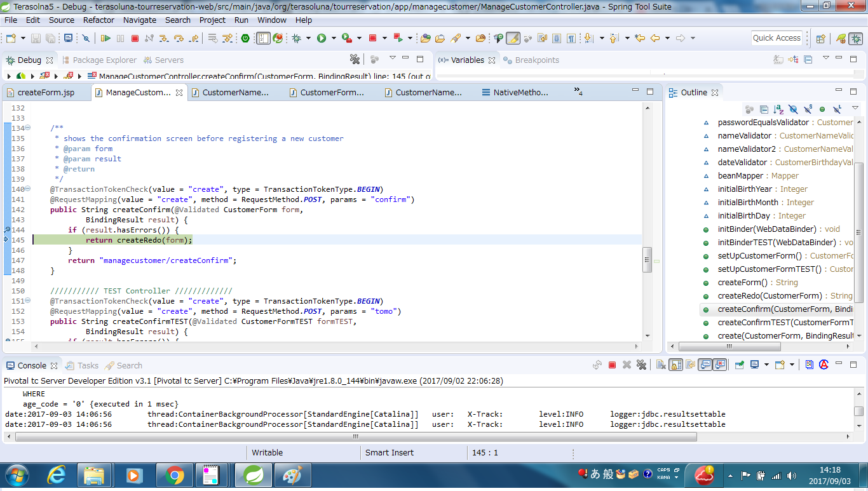Toggle Hide Fields in Outline view
868x491 pixels.
[x=793, y=109]
